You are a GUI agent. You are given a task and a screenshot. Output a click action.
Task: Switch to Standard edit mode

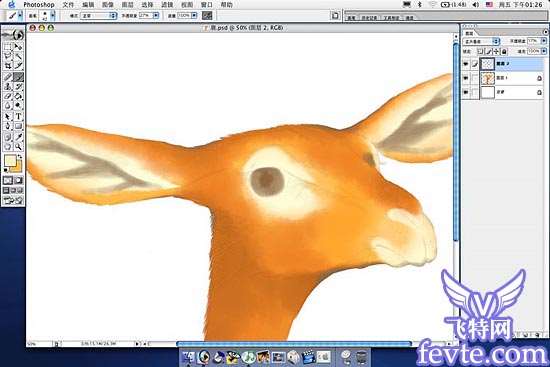(x=8, y=180)
